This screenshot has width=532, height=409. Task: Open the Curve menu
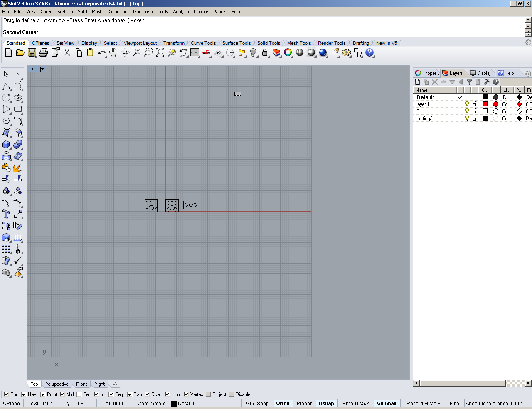(x=46, y=12)
